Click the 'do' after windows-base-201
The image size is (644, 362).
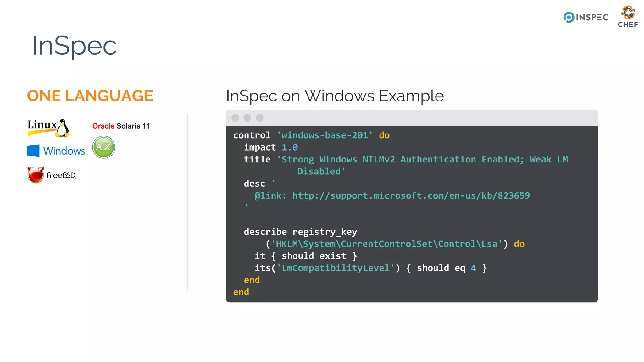(x=384, y=135)
